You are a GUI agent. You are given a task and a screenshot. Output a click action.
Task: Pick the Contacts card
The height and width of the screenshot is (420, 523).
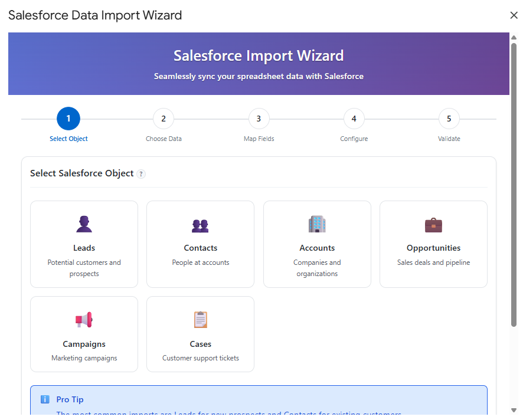(x=200, y=244)
